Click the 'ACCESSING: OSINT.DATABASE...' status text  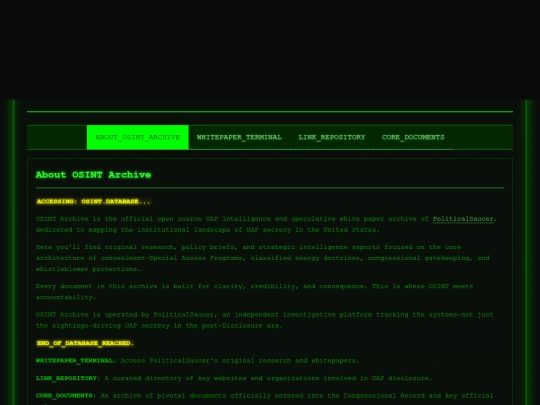[x=94, y=201]
